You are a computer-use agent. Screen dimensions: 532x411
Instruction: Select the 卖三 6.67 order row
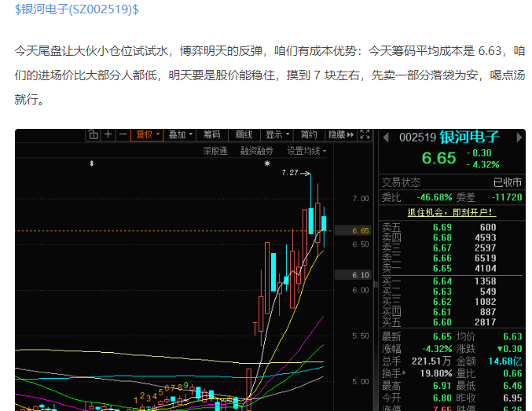[x=452, y=248]
